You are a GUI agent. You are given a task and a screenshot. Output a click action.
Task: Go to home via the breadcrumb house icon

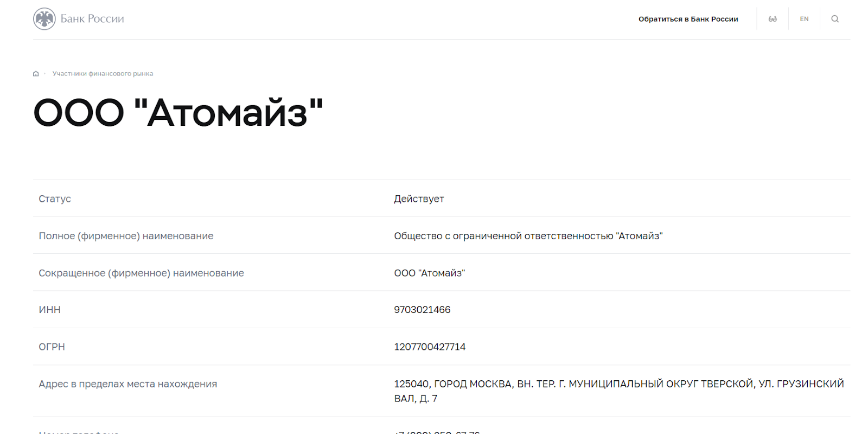(36, 74)
